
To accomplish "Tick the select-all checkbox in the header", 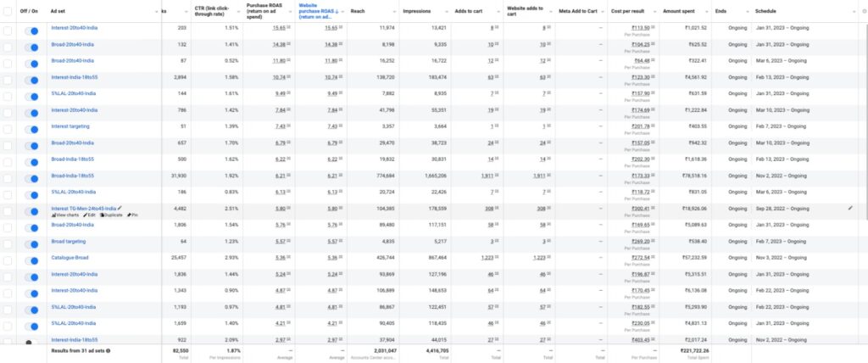I will 8,11.
